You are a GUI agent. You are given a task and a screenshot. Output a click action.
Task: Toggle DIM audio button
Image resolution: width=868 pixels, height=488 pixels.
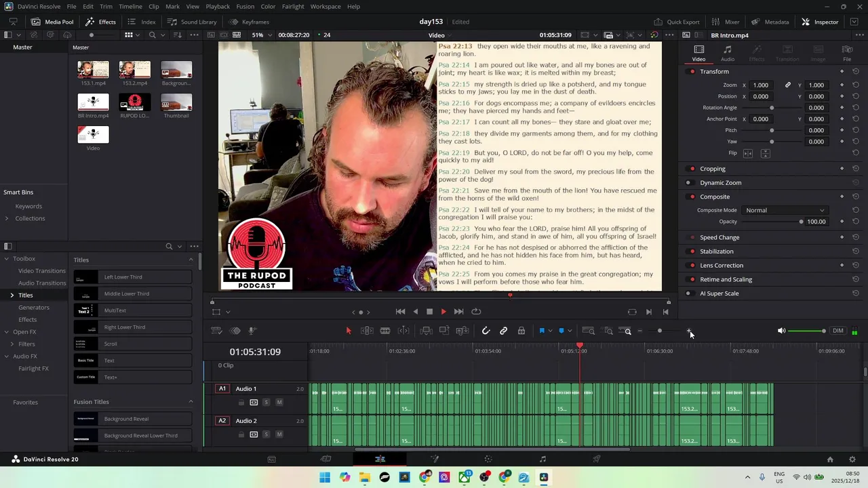point(838,331)
